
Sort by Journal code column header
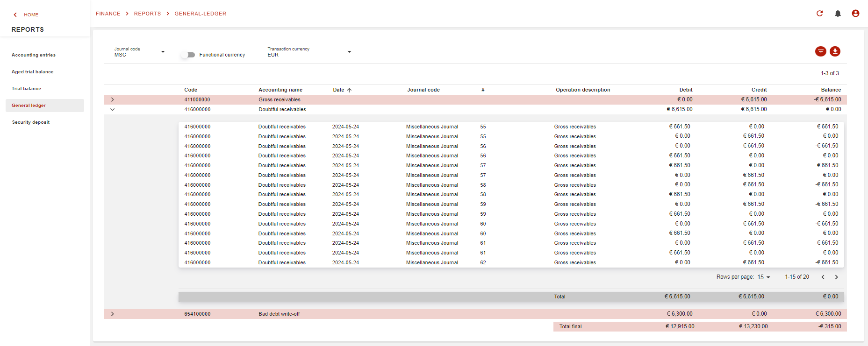423,90
